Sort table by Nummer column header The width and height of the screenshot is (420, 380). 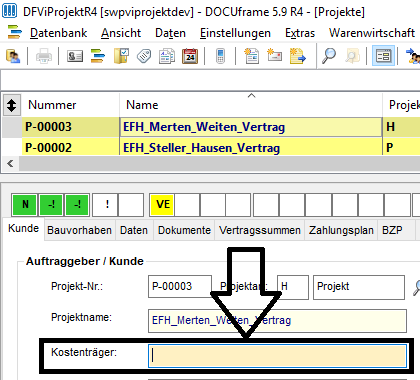click(x=70, y=105)
